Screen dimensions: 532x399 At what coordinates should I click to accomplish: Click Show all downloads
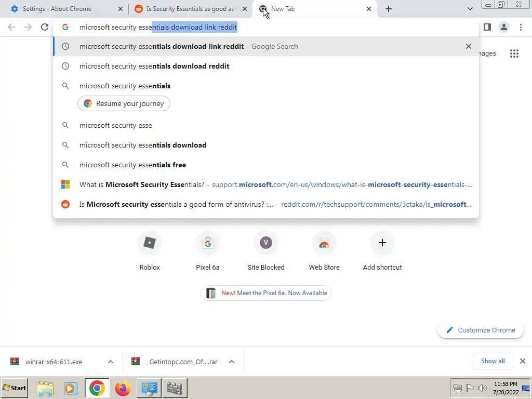[x=493, y=361]
